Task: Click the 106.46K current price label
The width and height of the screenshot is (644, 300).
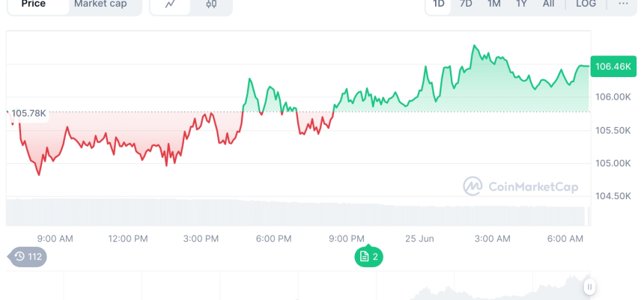Action: point(613,67)
